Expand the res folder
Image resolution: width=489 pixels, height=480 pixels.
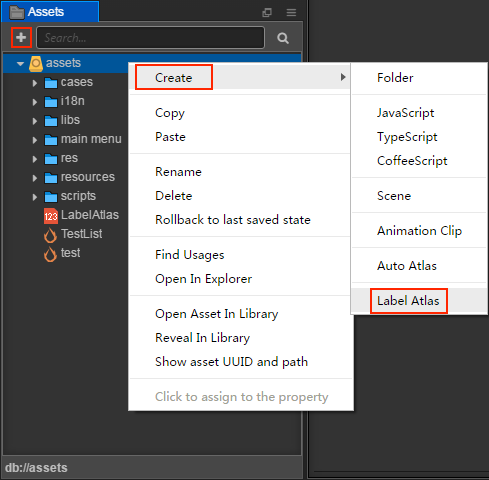(x=35, y=159)
